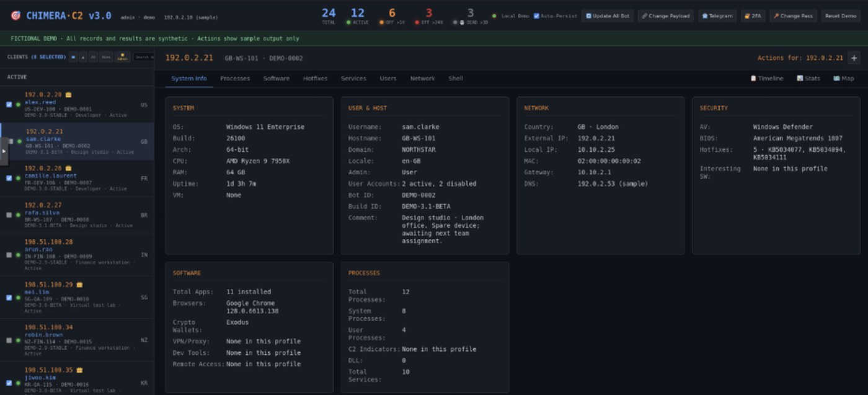The image size is (868, 395).
Task: Open the Change Payload dialog
Action: [666, 16]
